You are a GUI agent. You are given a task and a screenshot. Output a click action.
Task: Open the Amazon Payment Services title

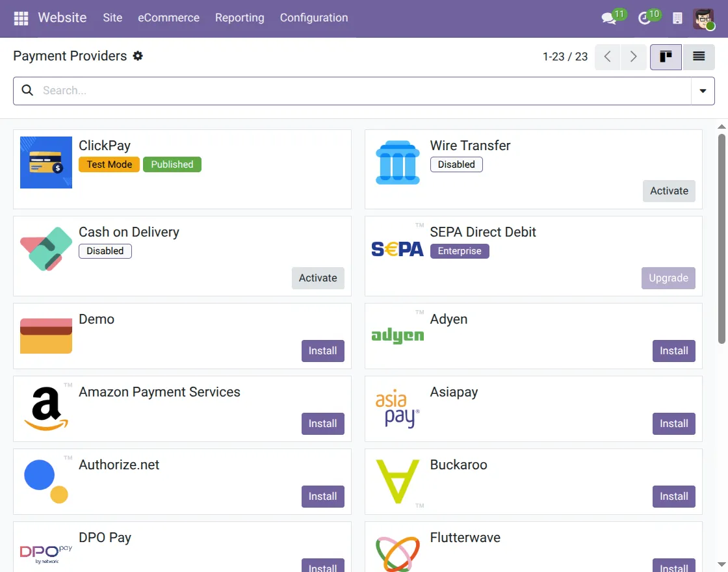point(159,392)
